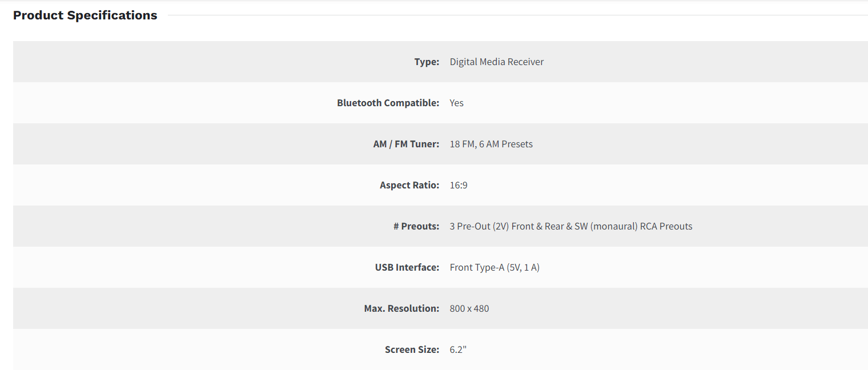Click the "Screen Size:" label
This screenshot has width=868, height=370.
412,349
